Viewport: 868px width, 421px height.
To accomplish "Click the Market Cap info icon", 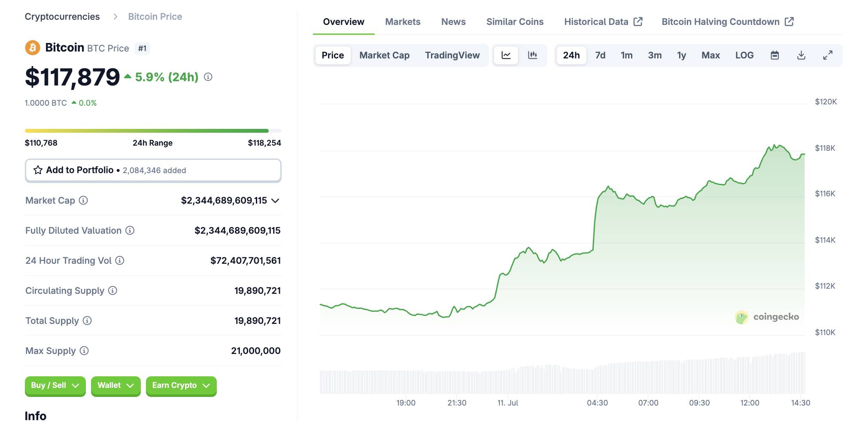I will click(84, 200).
